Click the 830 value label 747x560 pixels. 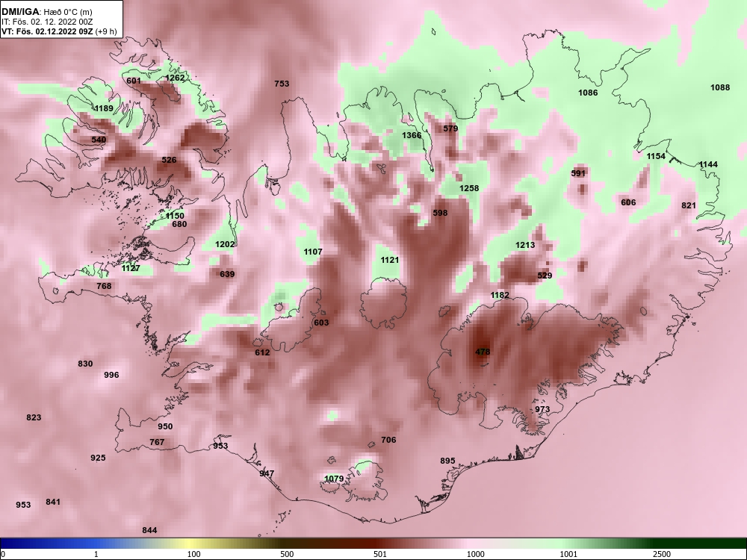coord(85,364)
